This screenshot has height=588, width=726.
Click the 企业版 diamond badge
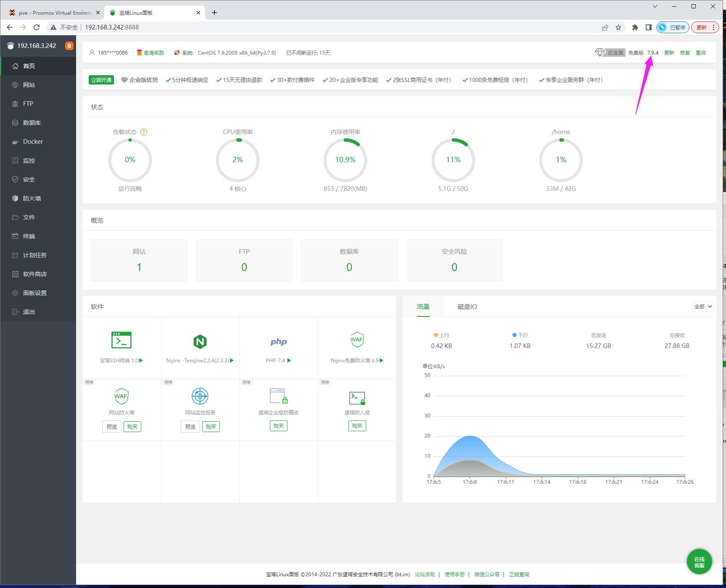(x=610, y=53)
